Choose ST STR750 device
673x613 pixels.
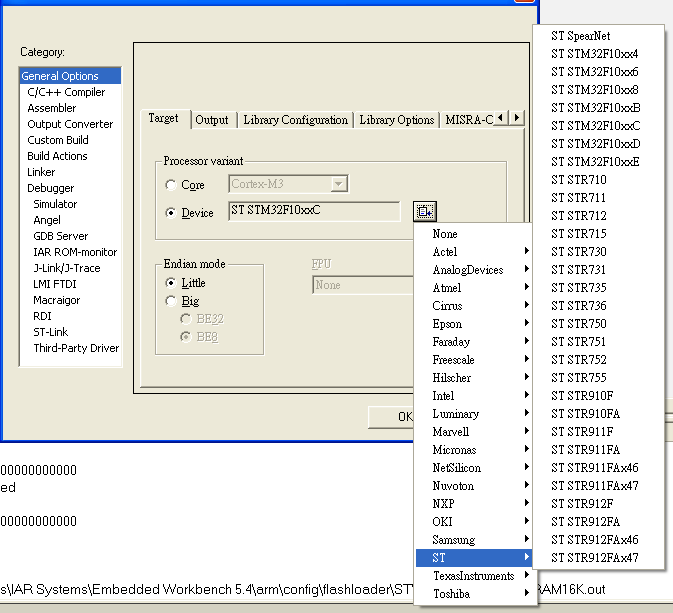click(x=598, y=324)
